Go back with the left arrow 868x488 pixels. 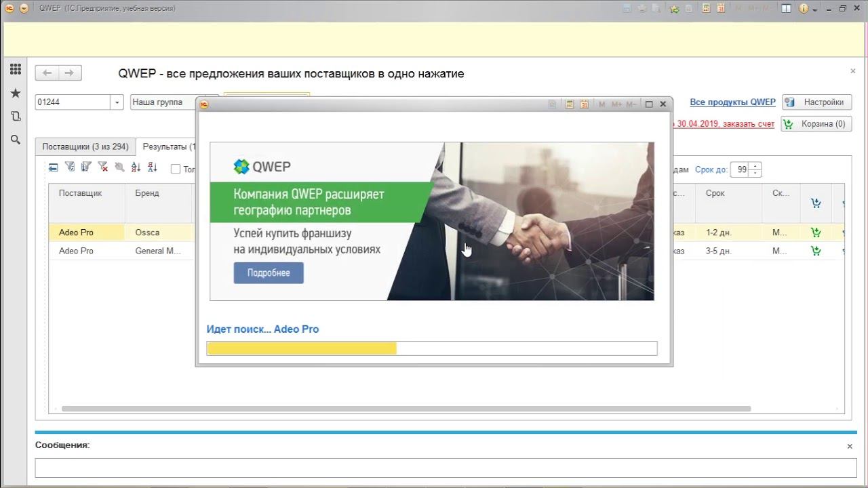point(47,73)
